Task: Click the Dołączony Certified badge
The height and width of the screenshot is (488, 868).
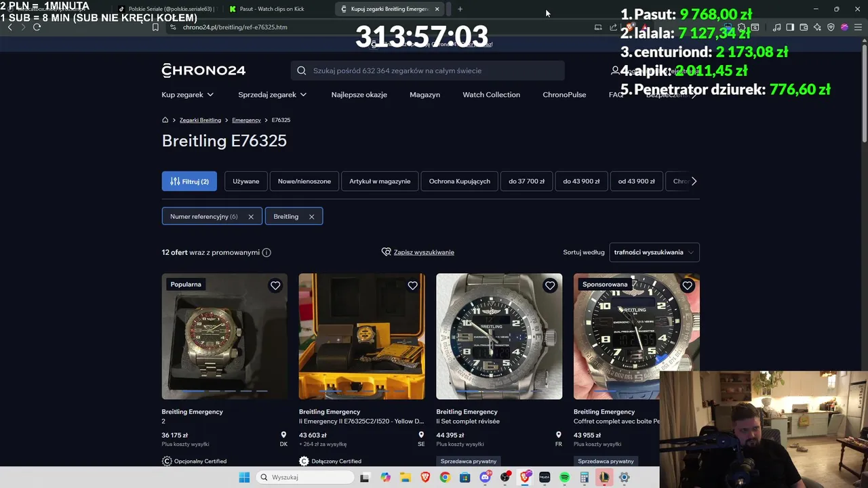Action: coord(330,461)
